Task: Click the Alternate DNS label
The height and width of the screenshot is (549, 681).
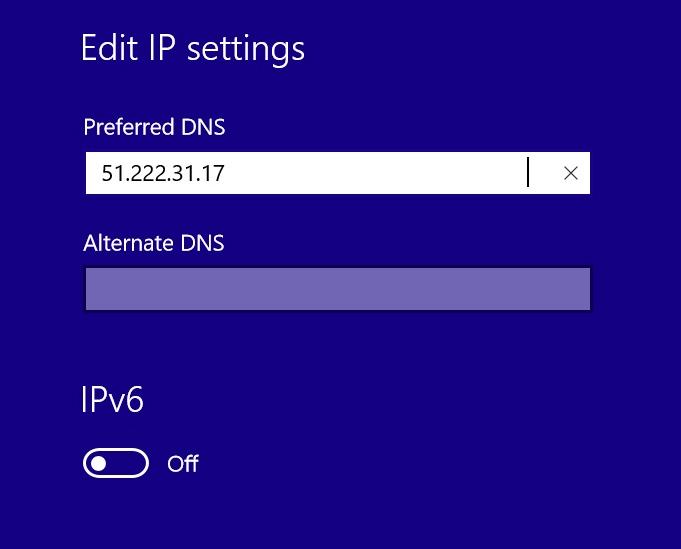Action: 153,243
